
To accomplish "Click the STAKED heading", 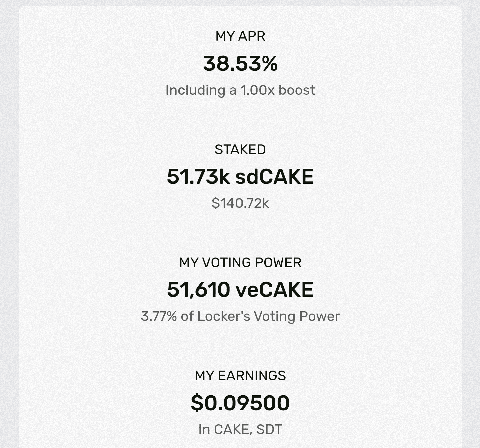I will pyautogui.click(x=240, y=149).
